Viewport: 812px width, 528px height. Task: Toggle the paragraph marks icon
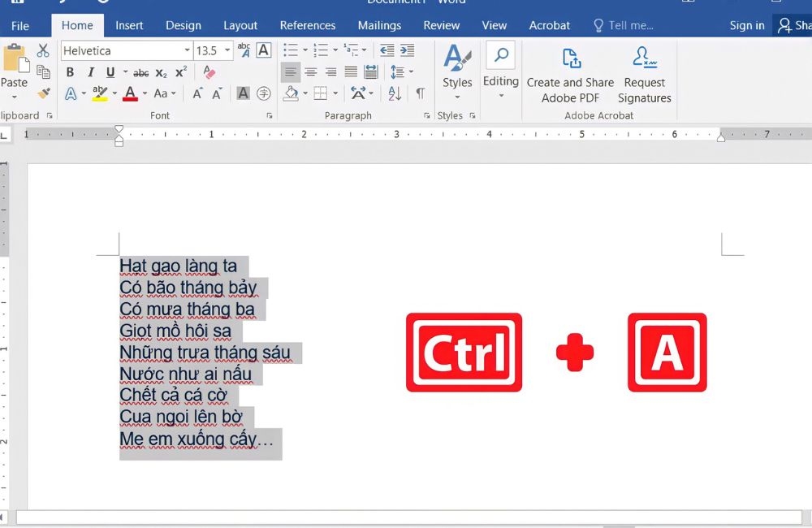coord(420,93)
